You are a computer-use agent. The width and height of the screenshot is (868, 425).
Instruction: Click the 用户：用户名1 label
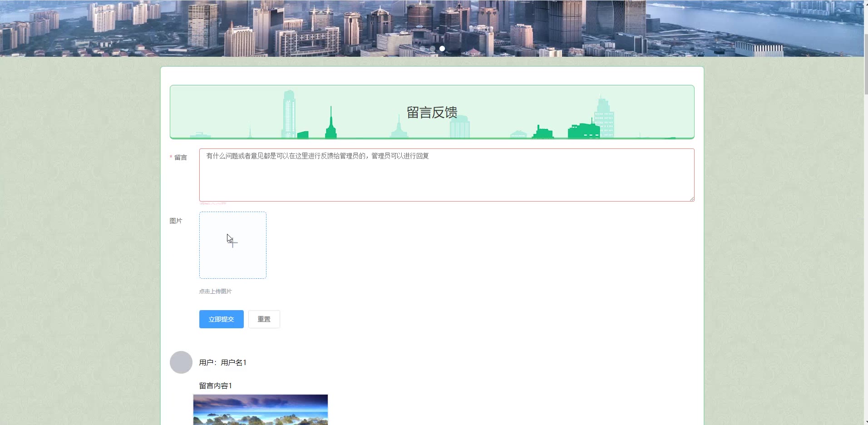point(222,362)
